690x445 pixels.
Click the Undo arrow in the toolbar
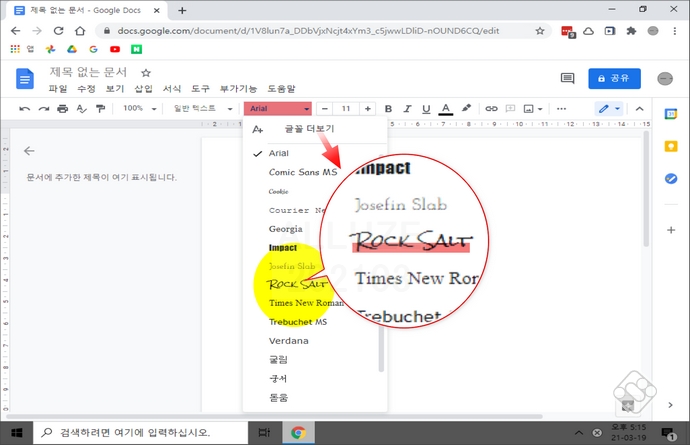click(x=25, y=109)
